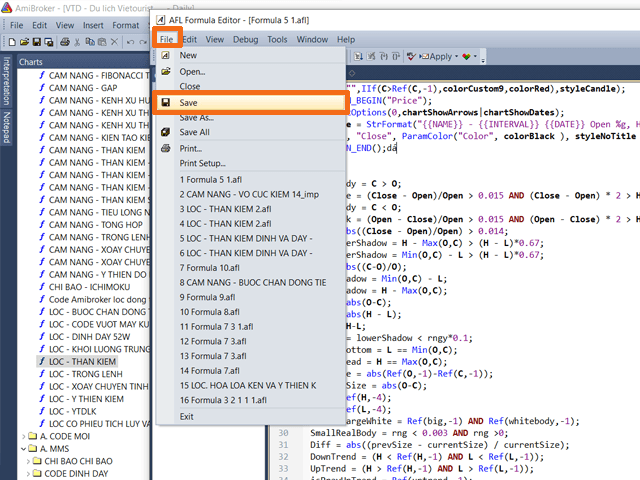The image size is (640, 480).
Task: Open Edit menu in Formula Editor
Action: [189, 39]
